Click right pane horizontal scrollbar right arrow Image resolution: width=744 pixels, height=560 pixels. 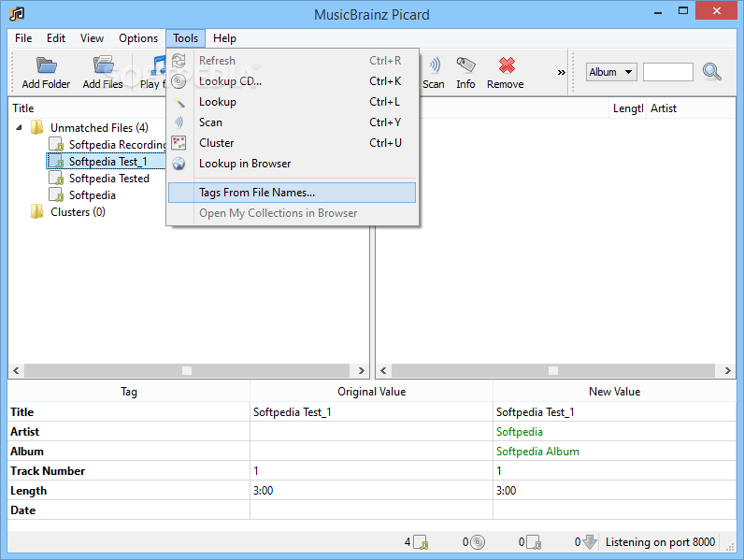tap(727, 370)
